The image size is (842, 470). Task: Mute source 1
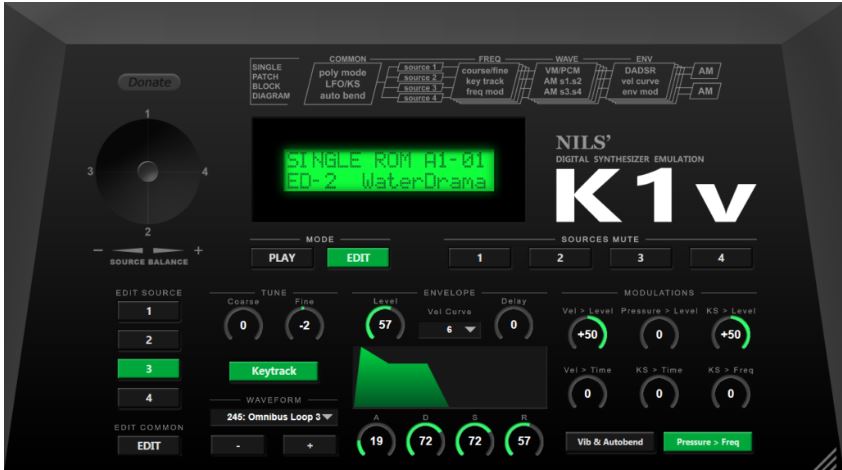click(480, 258)
